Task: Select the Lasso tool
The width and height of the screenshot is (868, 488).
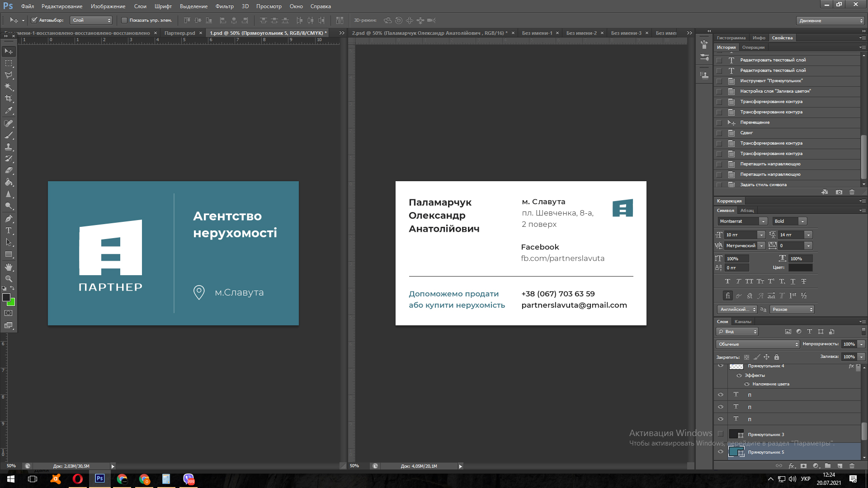Action: tap(9, 75)
